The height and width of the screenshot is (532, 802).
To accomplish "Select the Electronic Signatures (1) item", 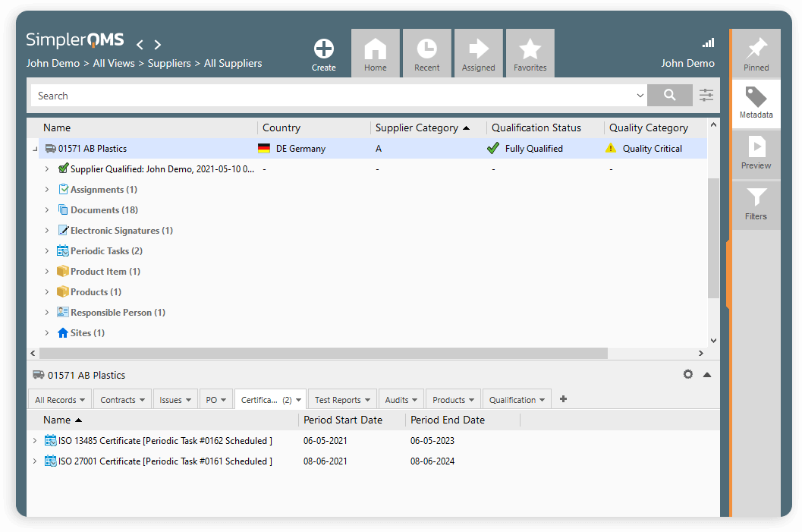I will click(x=121, y=231).
